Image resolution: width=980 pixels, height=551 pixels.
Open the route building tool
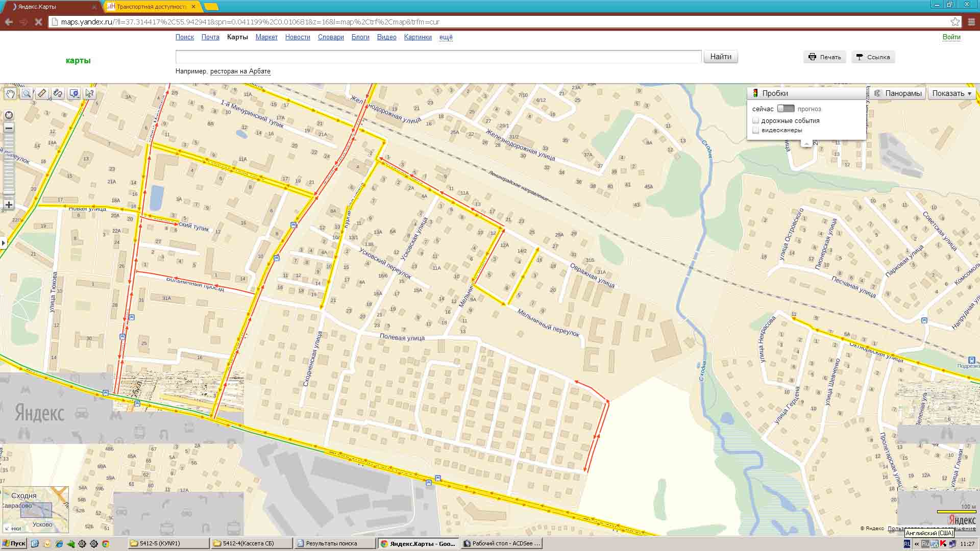pyautogui.click(x=58, y=93)
